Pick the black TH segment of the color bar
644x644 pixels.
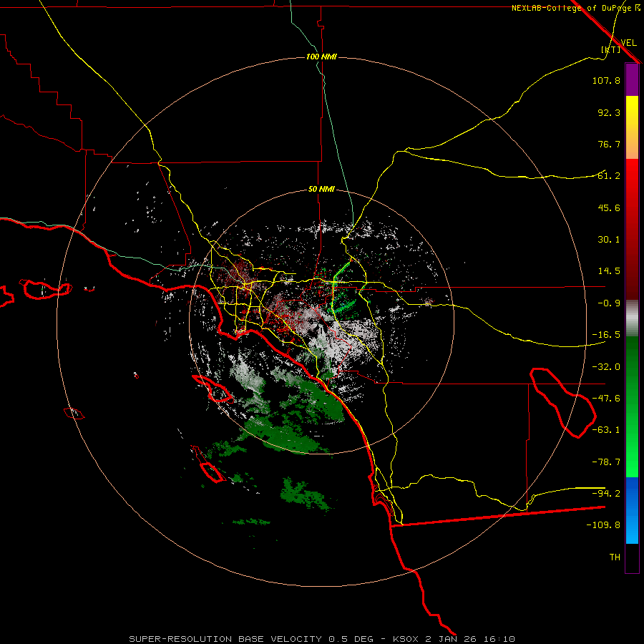click(632, 557)
